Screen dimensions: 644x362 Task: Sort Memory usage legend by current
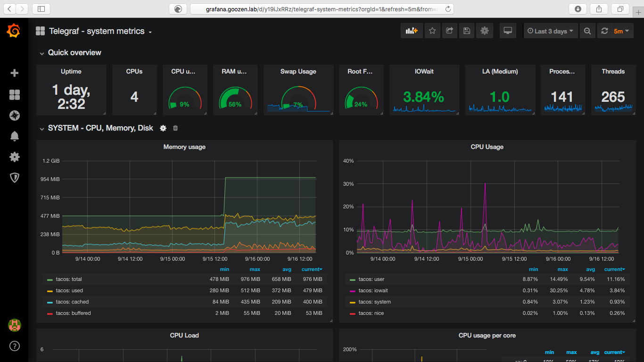point(312,269)
